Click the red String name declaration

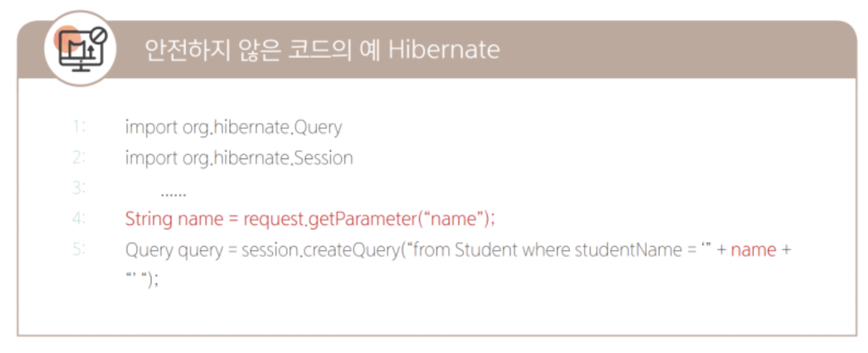coord(174,220)
